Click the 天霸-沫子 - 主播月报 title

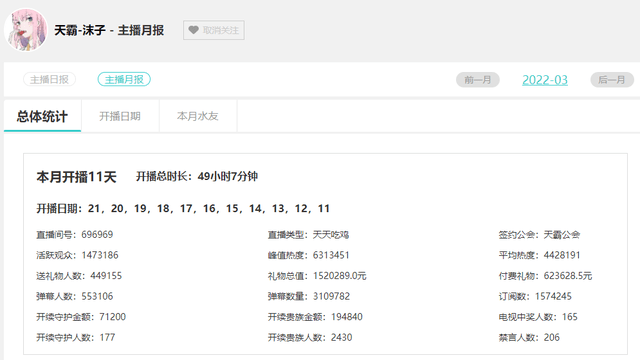(109, 30)
